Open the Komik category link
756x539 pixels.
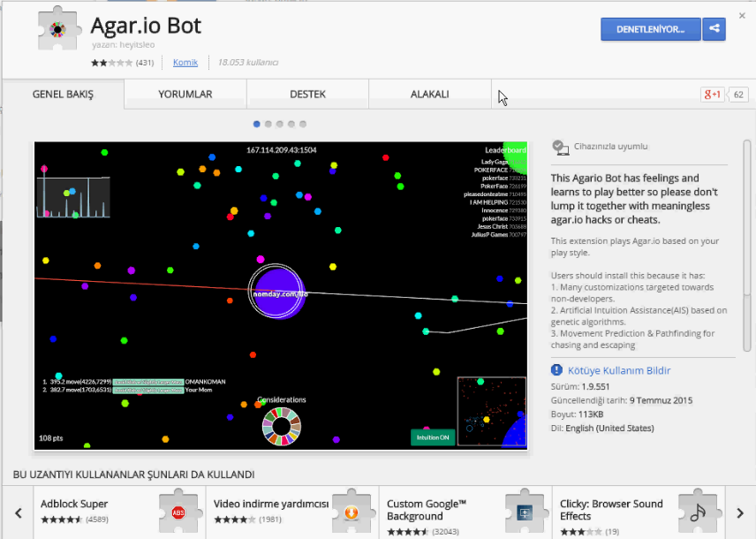coord(185,62)
